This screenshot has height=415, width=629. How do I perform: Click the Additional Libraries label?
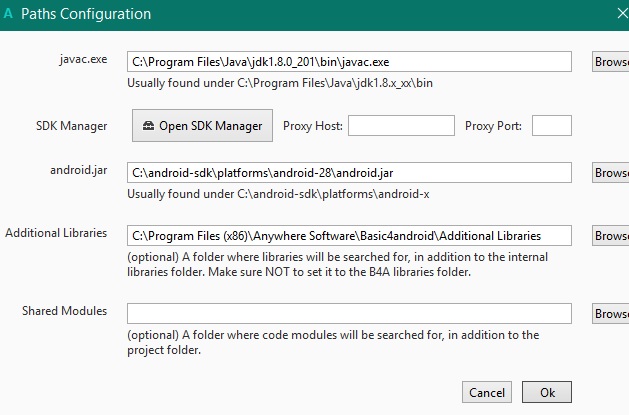(56, 233)
